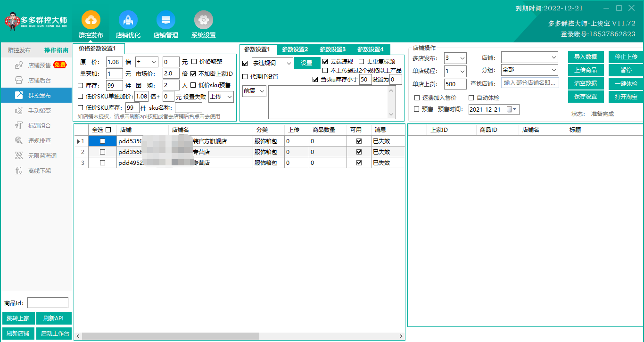
Task: Select 店铺预售 in the sidebar
Action: (39, 65)
